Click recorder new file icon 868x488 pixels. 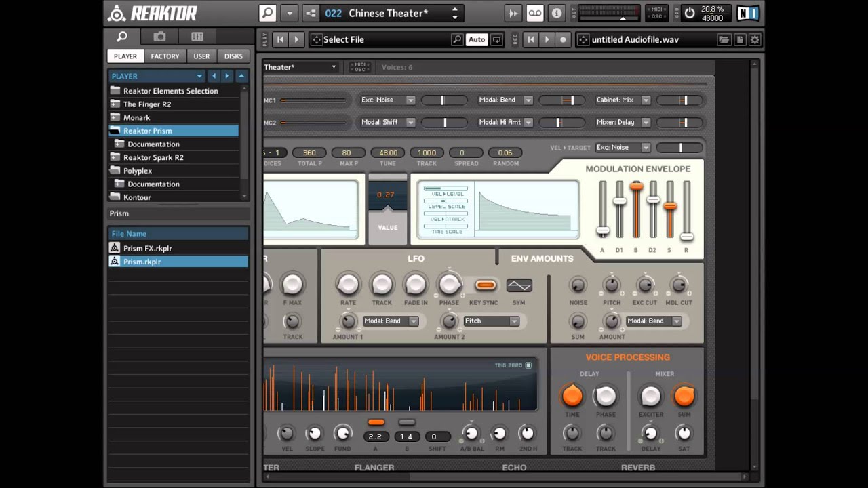[x=740, y=40]
